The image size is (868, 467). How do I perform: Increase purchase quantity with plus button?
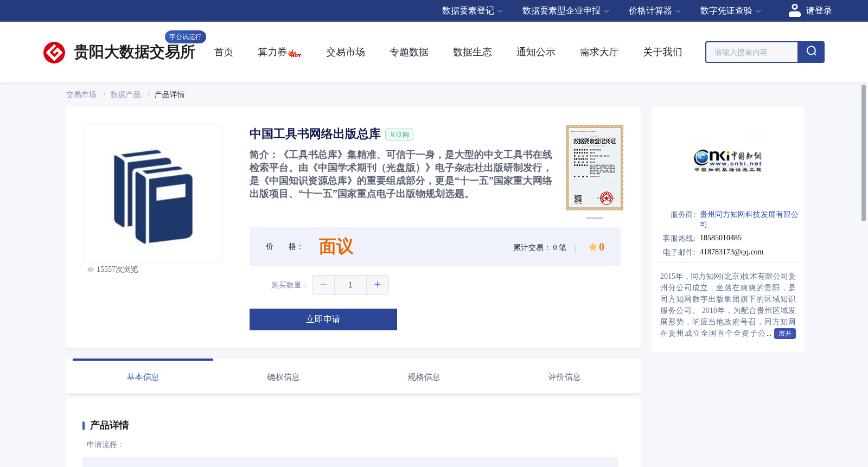point(378,285)
